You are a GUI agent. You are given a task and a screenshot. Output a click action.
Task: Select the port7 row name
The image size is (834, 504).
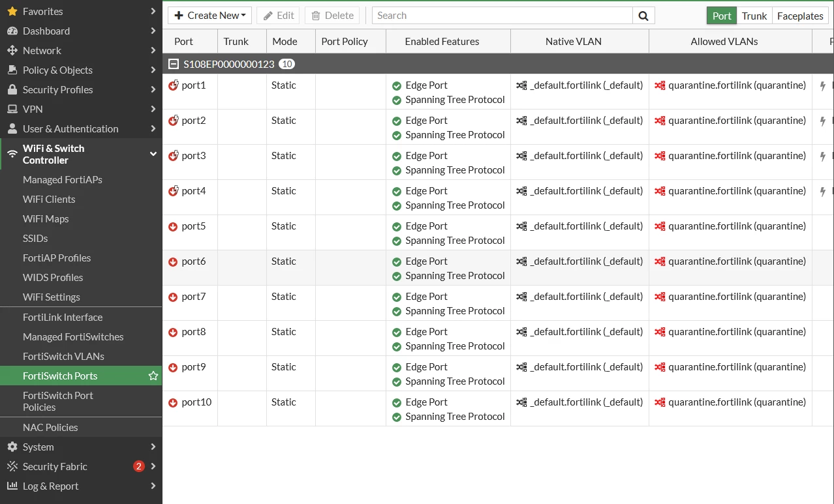click(x=194, y=297)
